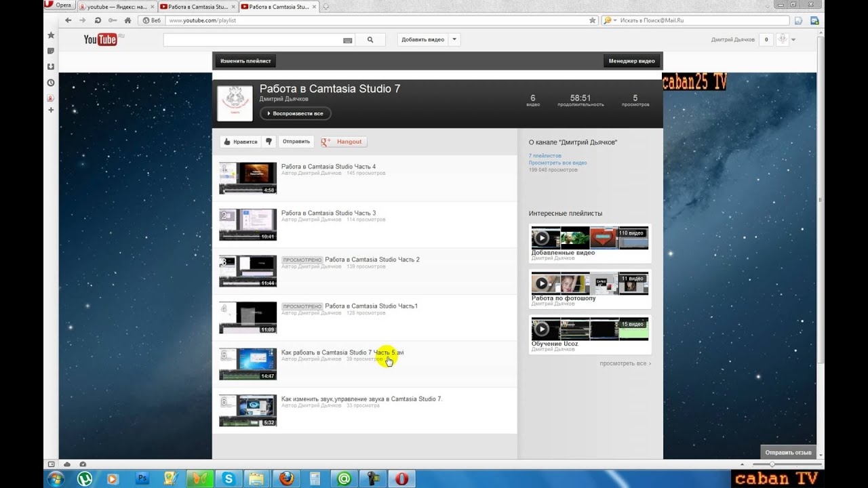
Task: Expand the account avatar dropdown arrow
Action: pos(793,40)
